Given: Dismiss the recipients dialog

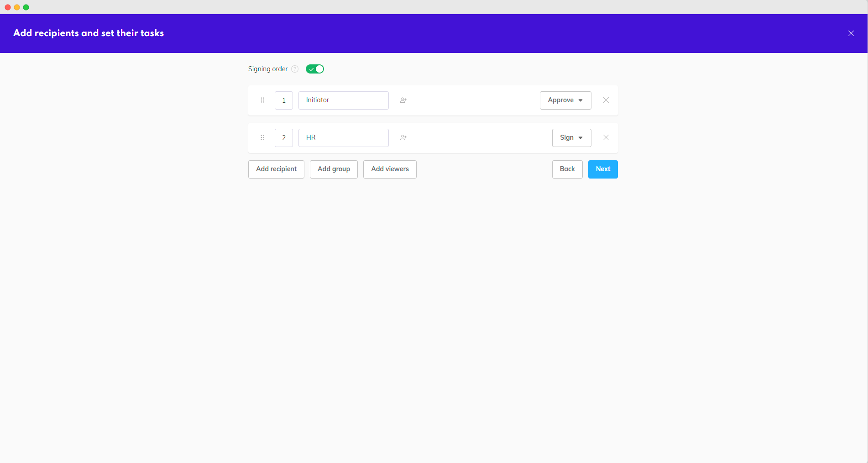Looking at the screenshot, I should tap(851, 33).
